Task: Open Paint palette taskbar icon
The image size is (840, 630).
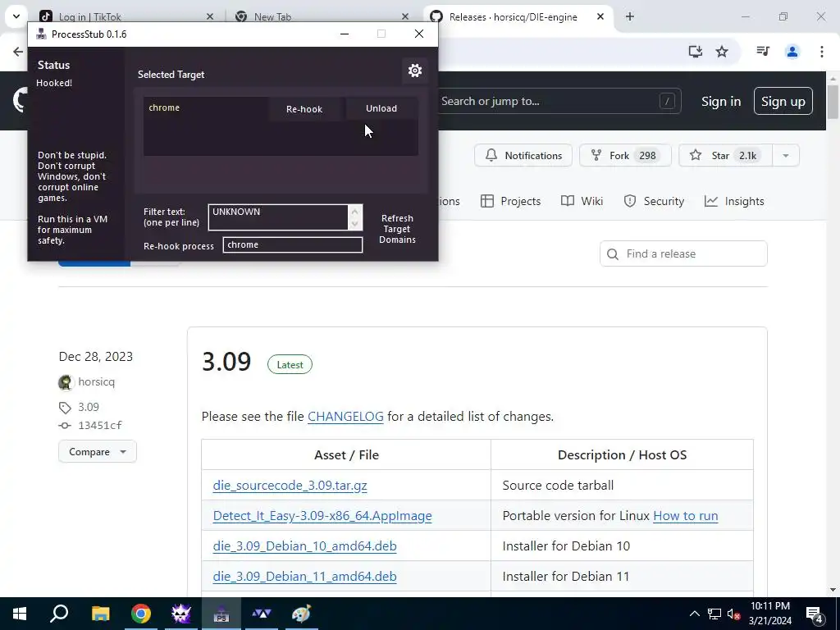Action: click(301, 614)
